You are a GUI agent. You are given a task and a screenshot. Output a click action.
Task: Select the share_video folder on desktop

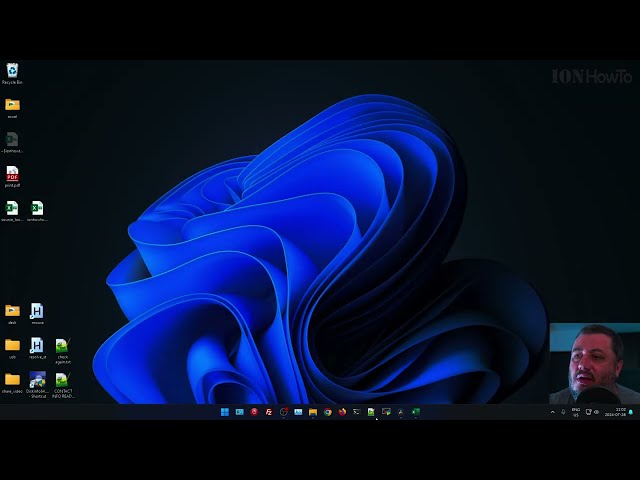pyautogui.click(x=12, y=382)
